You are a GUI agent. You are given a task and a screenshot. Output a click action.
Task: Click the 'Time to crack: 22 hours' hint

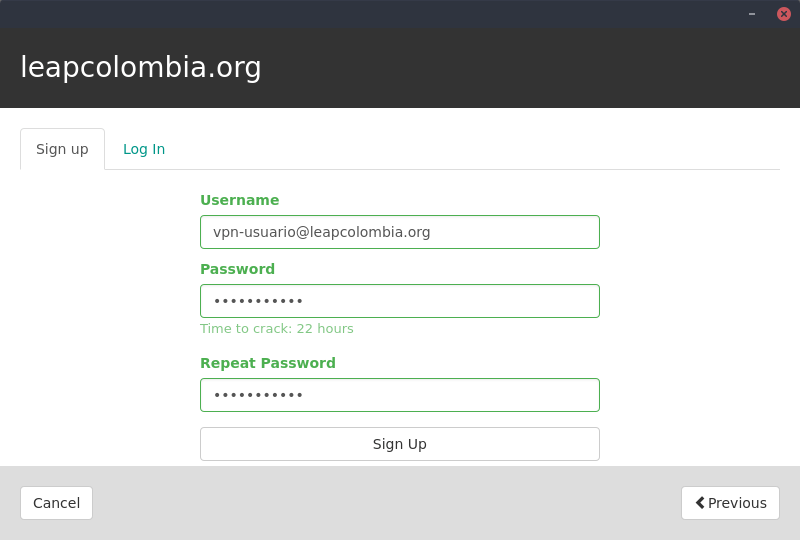click(x=277, y=329)
